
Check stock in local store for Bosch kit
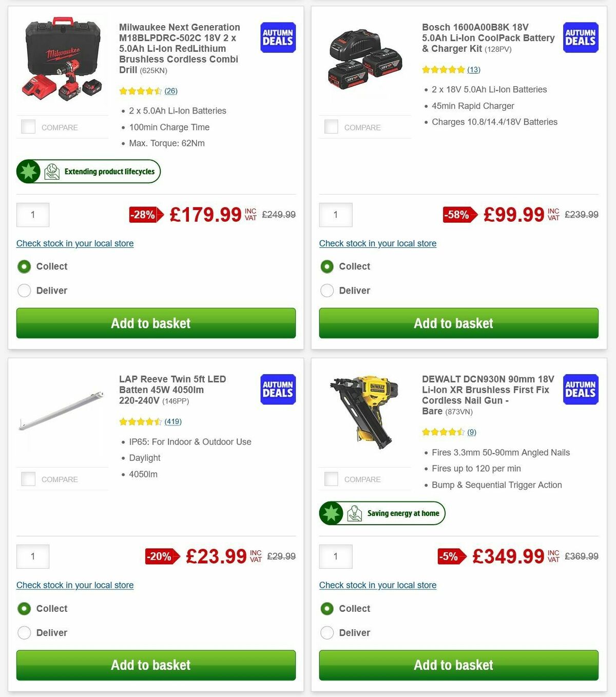378,243
